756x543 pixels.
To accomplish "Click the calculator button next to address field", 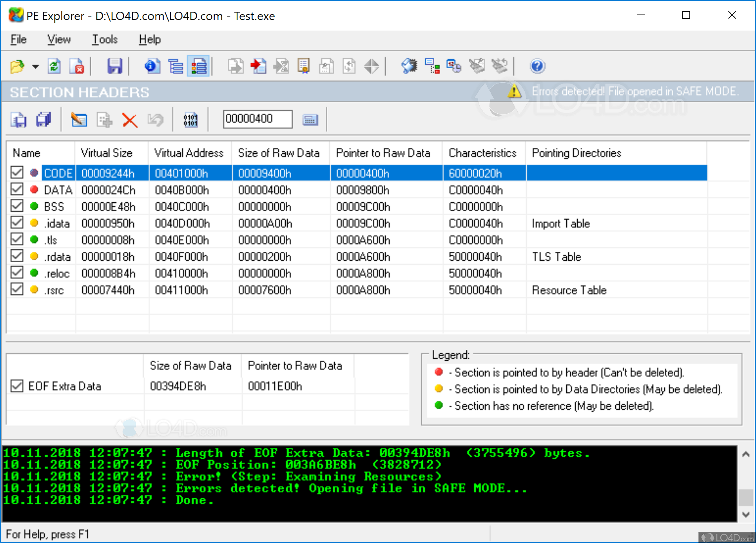I will coord(310,120).
